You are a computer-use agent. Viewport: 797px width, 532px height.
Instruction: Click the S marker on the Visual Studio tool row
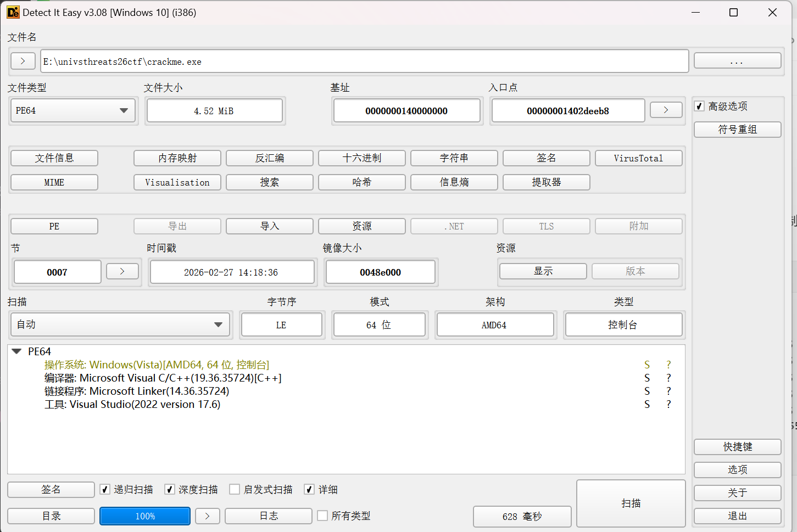point(647,404)
